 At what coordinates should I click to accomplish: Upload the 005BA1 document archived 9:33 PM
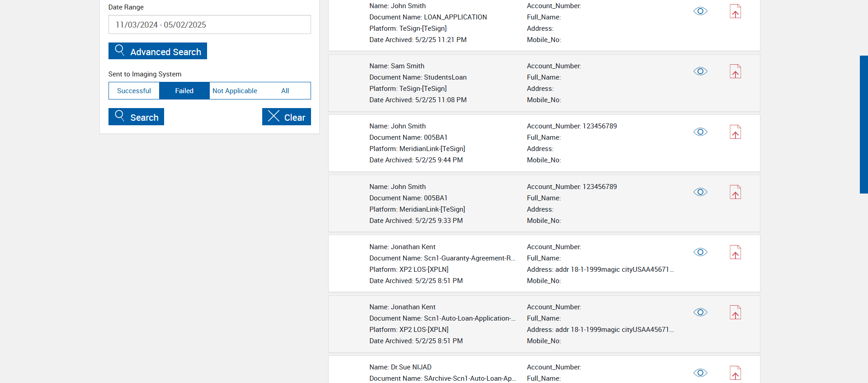coord(736,192)
